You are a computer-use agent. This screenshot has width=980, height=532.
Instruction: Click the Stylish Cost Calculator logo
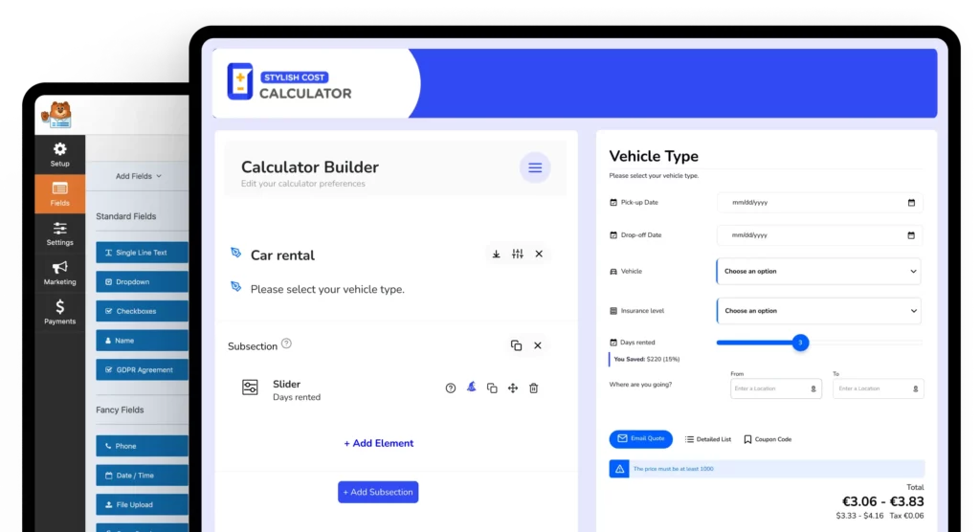289,82
